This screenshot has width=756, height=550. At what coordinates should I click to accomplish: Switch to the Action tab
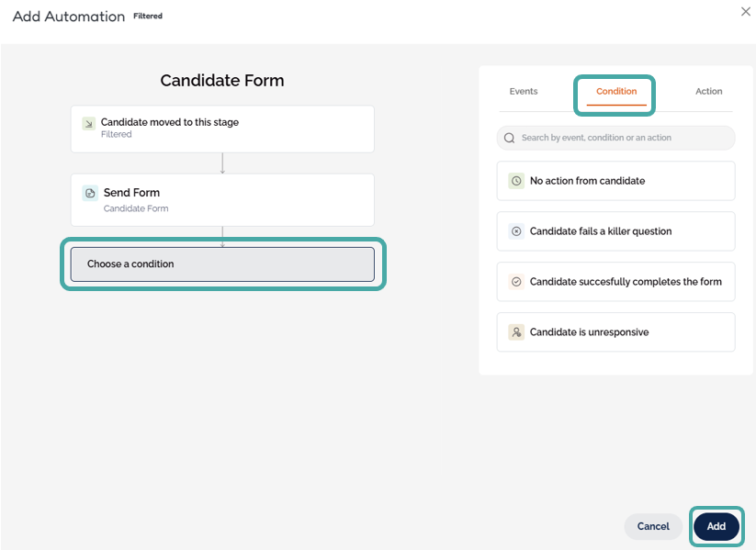pyautogui.click(x=708, y=92)
